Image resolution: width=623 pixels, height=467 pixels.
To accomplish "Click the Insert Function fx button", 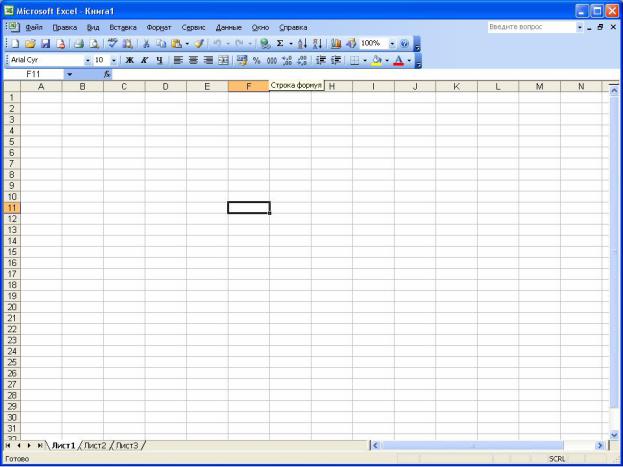I will click(x=107, y=74).
